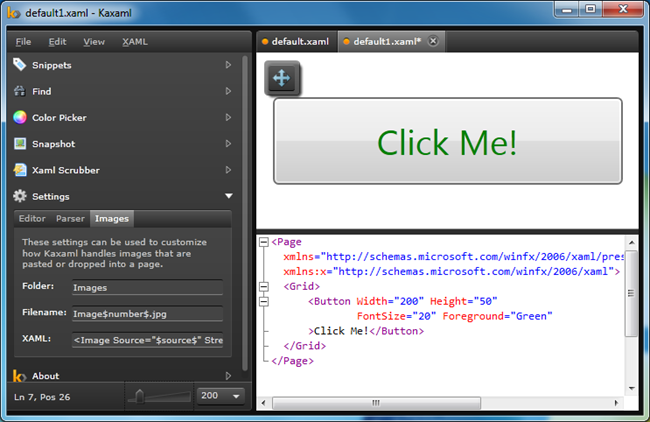Select the Images settings tab
Viewport: 650px width, 422px height.
tap(112, 218)
